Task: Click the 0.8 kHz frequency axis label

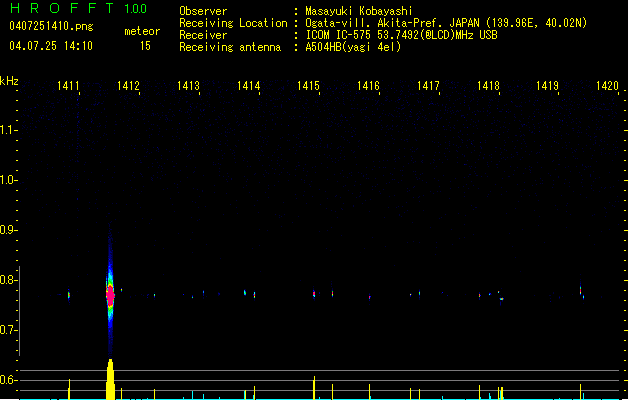Action: pos(8,280)
